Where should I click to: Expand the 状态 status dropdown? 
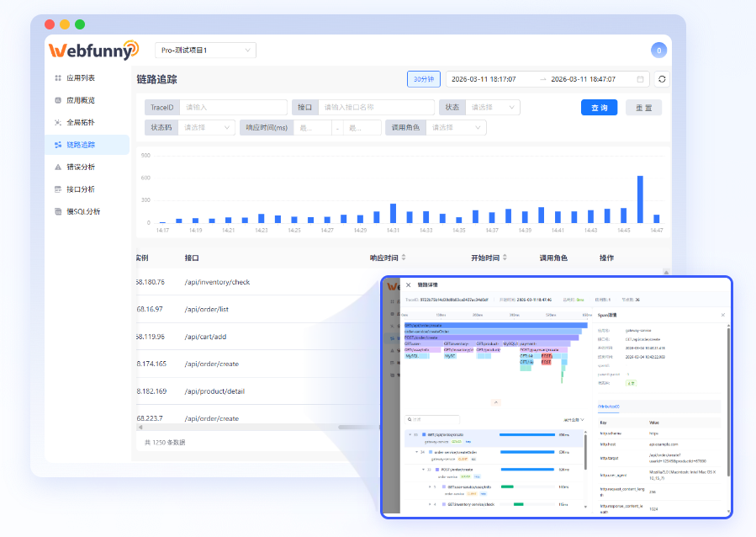492,108
